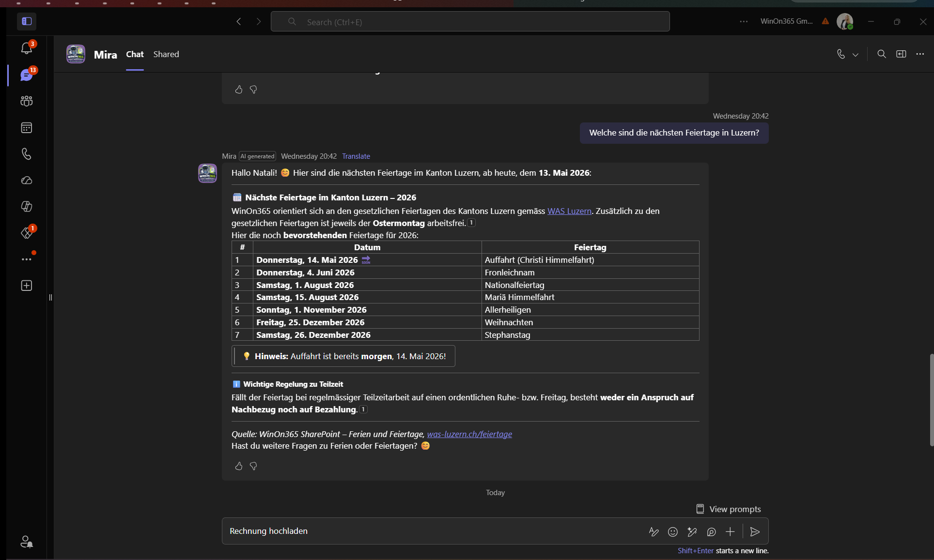Select the Donnerstag, 4. Juni 2026 cell
This screenshot has height=560, width=934.
click(x=367, y=272)
